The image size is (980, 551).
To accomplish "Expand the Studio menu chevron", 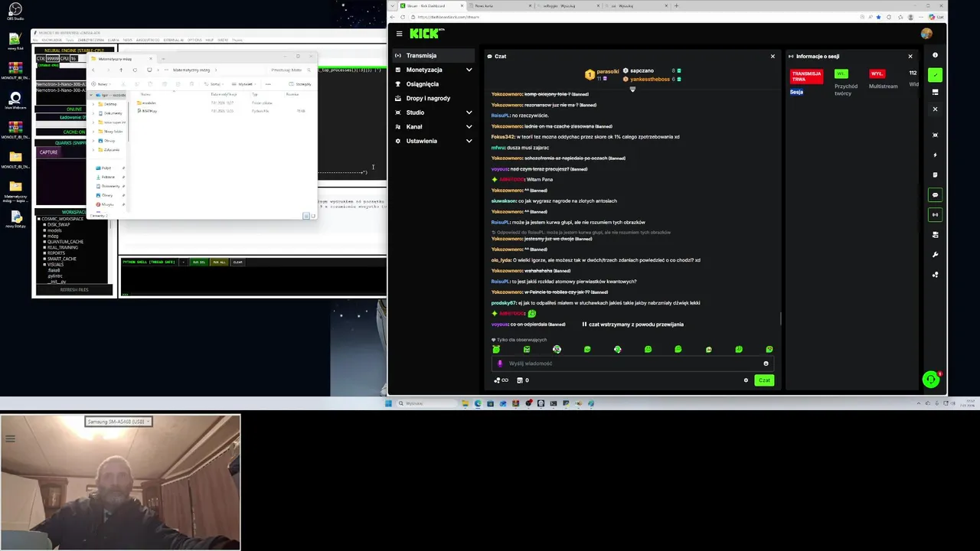I will 469,112.
